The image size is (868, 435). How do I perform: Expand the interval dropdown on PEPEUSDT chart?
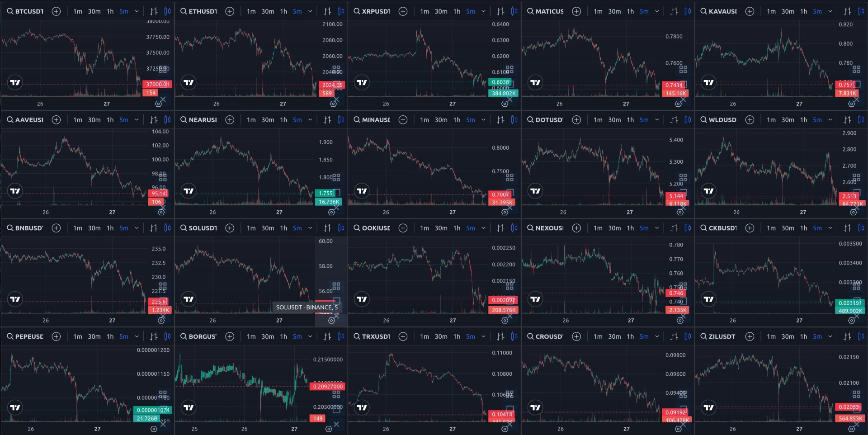coord(137,336)
